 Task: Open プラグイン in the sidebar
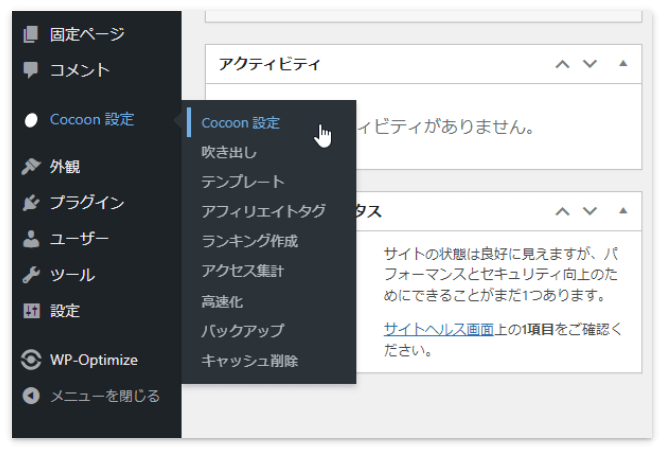87,202
